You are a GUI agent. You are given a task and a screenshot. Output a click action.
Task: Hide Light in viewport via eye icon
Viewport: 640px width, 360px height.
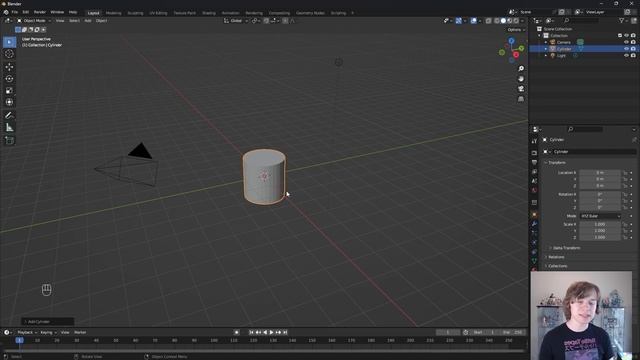click(x=627, y=56)
